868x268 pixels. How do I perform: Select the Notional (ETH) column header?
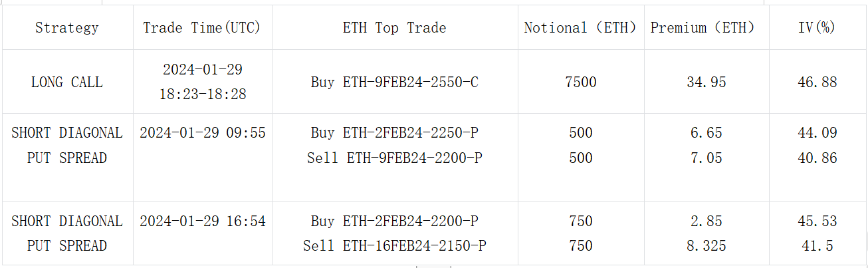(x=580, y=28)
